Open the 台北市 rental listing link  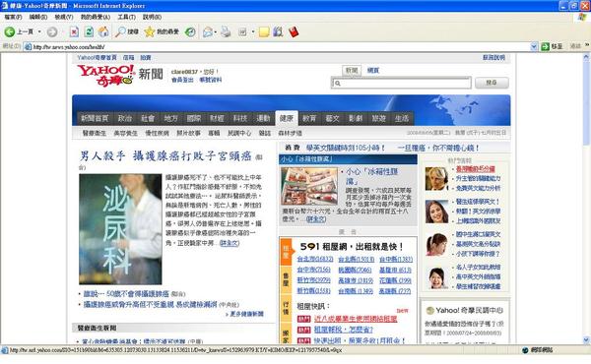tap(315, 260)
